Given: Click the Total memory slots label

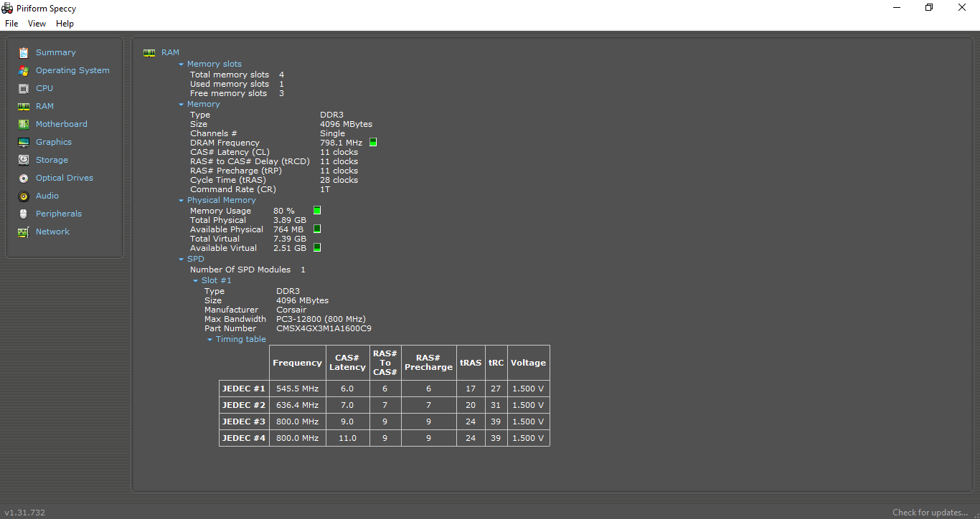Looking at the screenshot, I should coord(230,75).
